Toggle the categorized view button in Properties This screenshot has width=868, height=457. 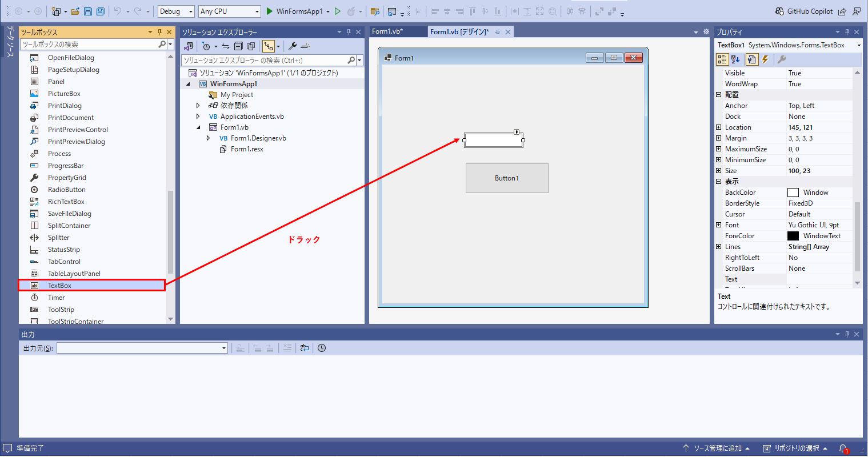click(x=722, y=59)
